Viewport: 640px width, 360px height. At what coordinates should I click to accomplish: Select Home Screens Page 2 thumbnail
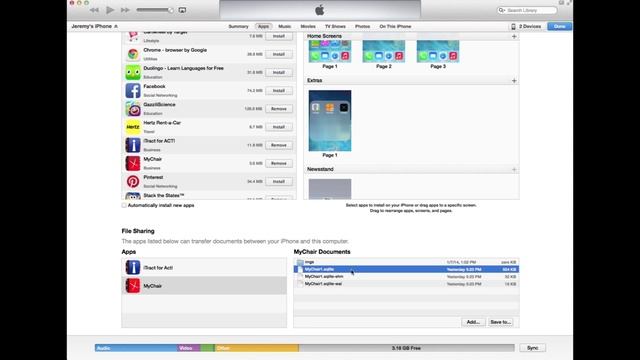click(x=384, y=51)
